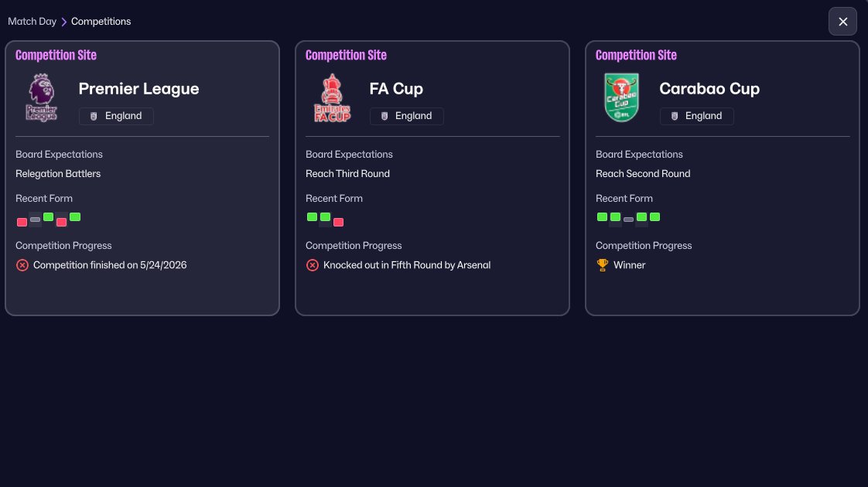
Task: Click the Carabao Cup green logo
Action: [622, 97]
